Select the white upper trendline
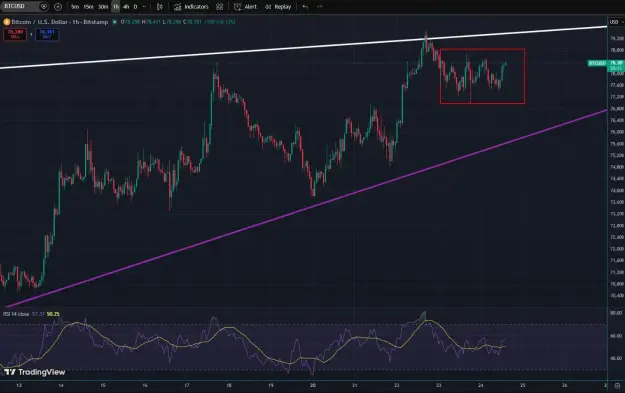Image resolution: width=625 pixels, height=393 pixels. pos(303,48)
